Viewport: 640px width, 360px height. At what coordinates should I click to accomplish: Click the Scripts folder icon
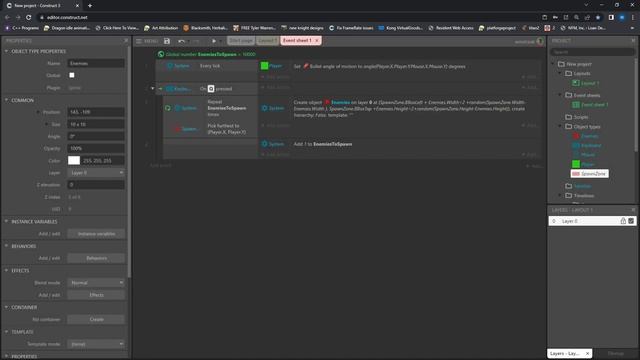(x=569, y=117)
